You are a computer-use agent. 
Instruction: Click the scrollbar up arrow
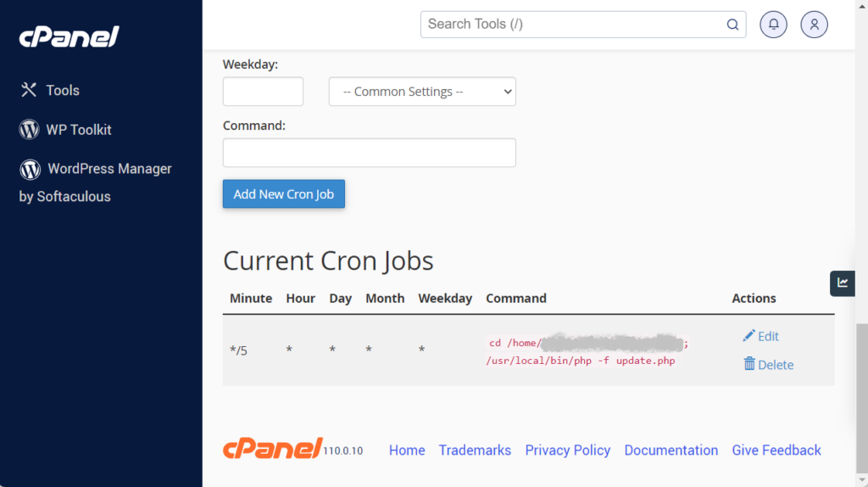tap(862, 6)
